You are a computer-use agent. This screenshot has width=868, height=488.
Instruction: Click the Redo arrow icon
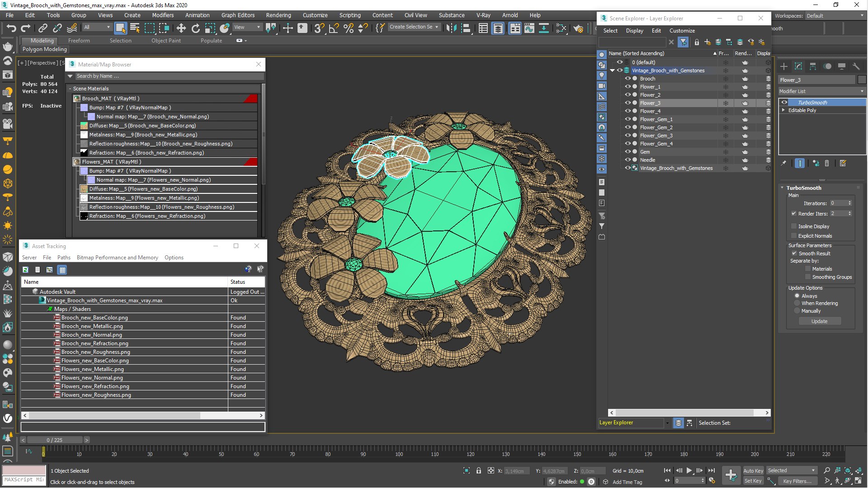click(25, 28)
